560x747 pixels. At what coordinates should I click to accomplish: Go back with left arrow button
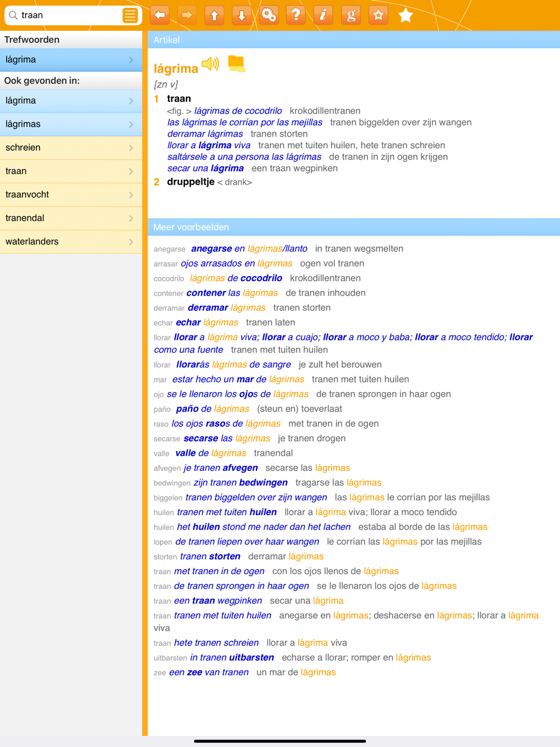point(160,15)
